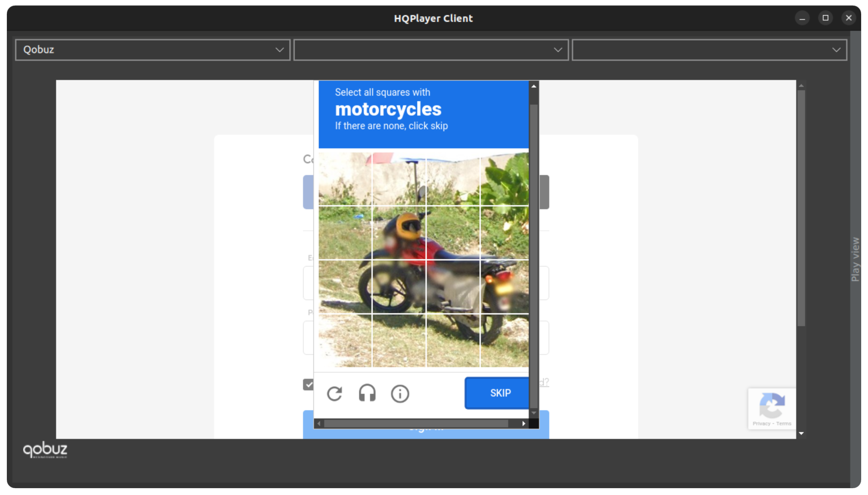Screen dimensions: 868x495
Task: Select the tile with motorcycle tail light
Action: tap(504, 286)
